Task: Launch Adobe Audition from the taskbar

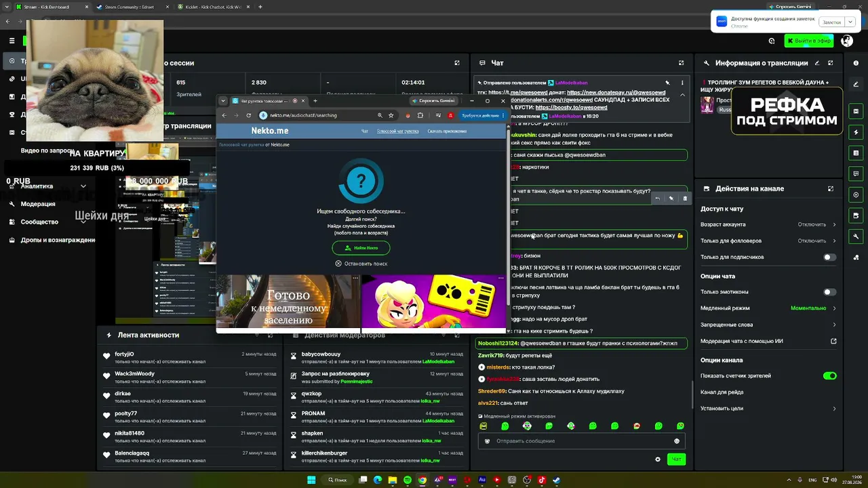Action: (482, 480)
